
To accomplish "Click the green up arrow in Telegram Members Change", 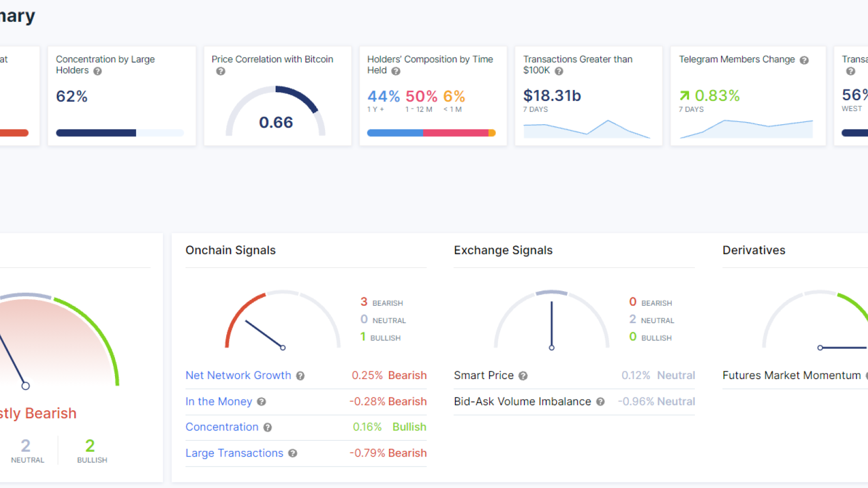I will [685, 96].
